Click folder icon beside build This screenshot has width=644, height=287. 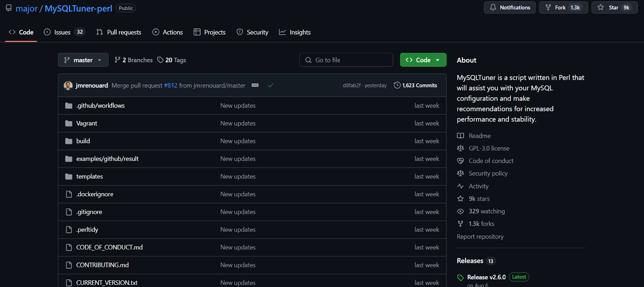click(69, 141)
